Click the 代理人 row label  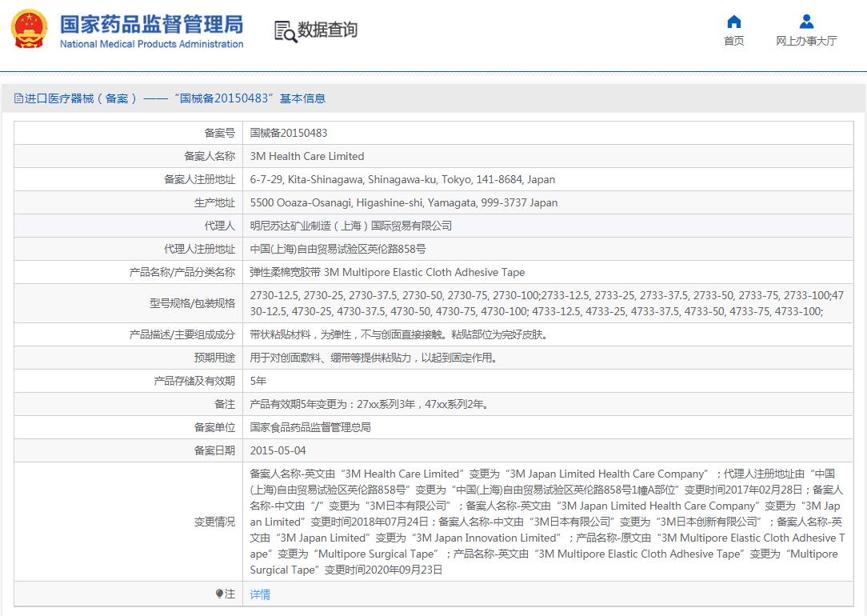click(x=219, y=226)
